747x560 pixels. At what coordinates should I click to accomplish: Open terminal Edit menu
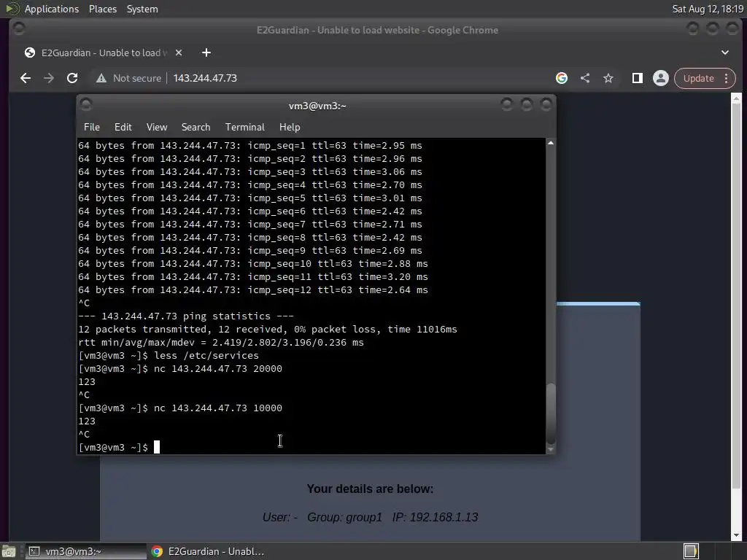point(123,127)
